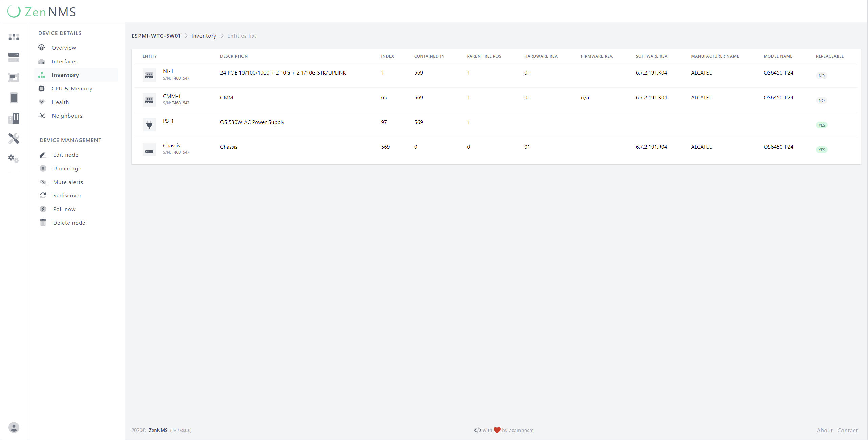Click the YES badge in PS-1 row
Viewport: 868px width, 440px height.
pyautogui.click(x=822, y=125)
